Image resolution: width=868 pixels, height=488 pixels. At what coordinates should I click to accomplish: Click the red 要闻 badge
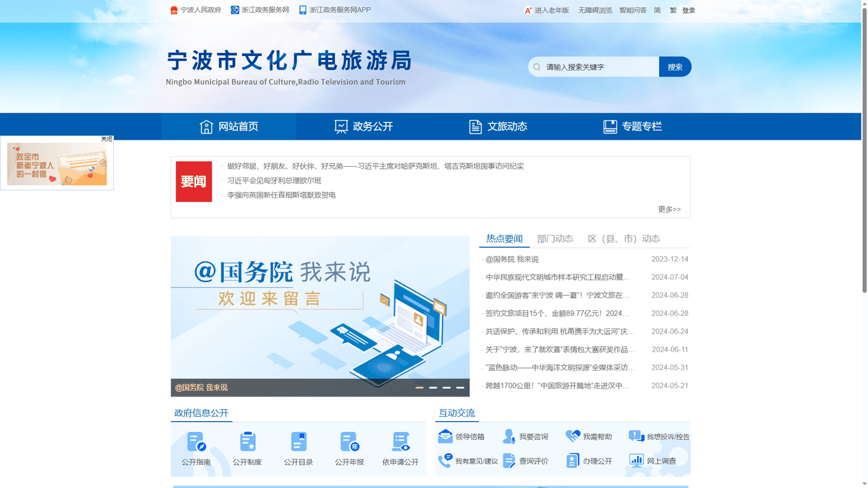tap(194, 181)
